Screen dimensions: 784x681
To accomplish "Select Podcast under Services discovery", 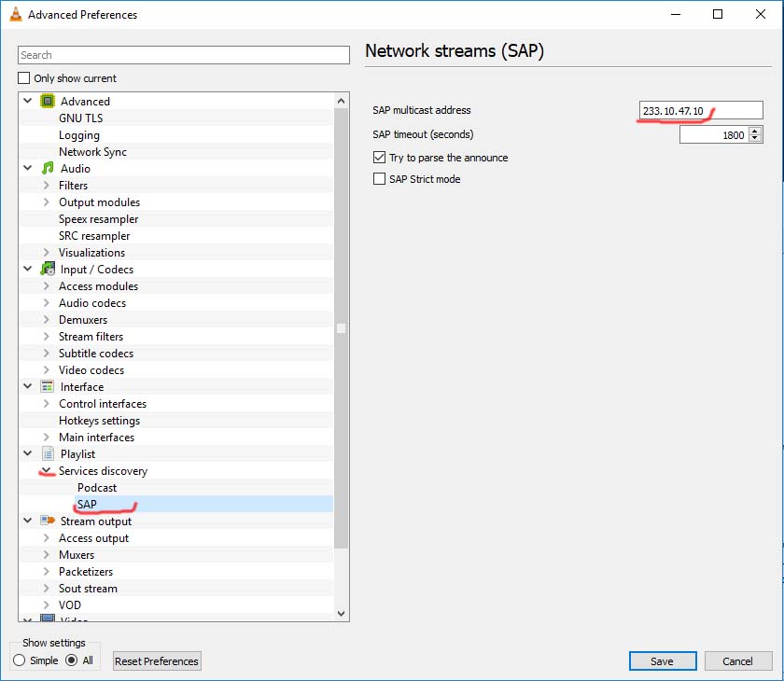I will (x=97, y=488).
